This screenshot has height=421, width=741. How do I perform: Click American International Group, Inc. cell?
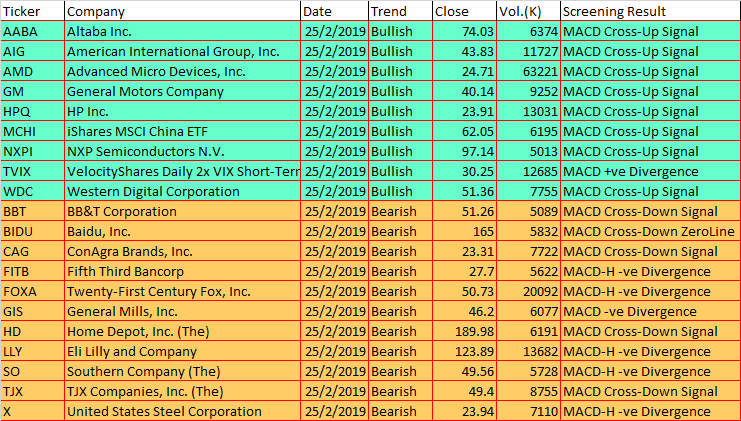(x=182, y=51)
